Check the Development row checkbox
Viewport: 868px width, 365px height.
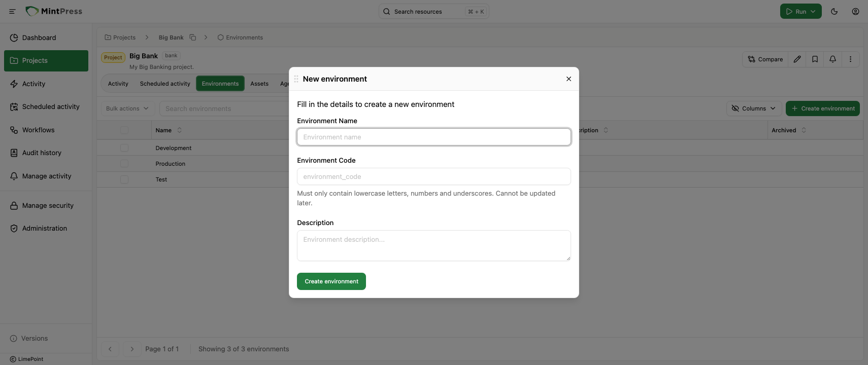pyautogui.click(x=124, y=148)
